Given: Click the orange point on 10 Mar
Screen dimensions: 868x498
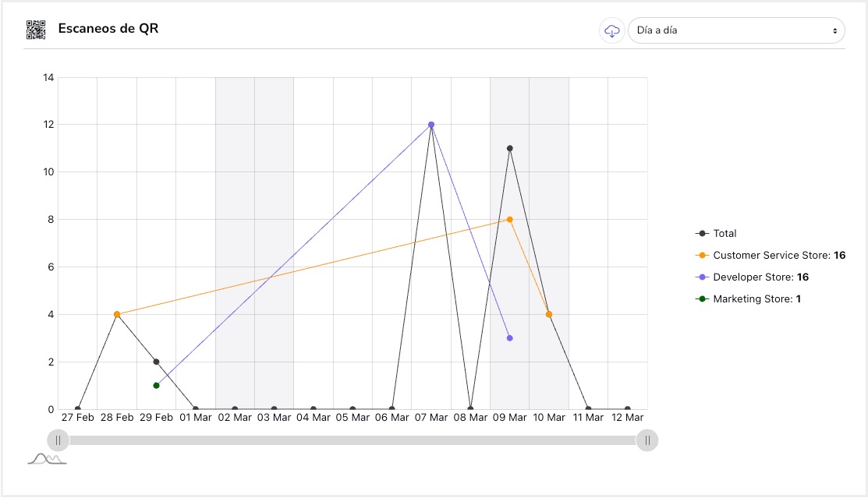Looking at the screenshot, I should pos(549,314).
